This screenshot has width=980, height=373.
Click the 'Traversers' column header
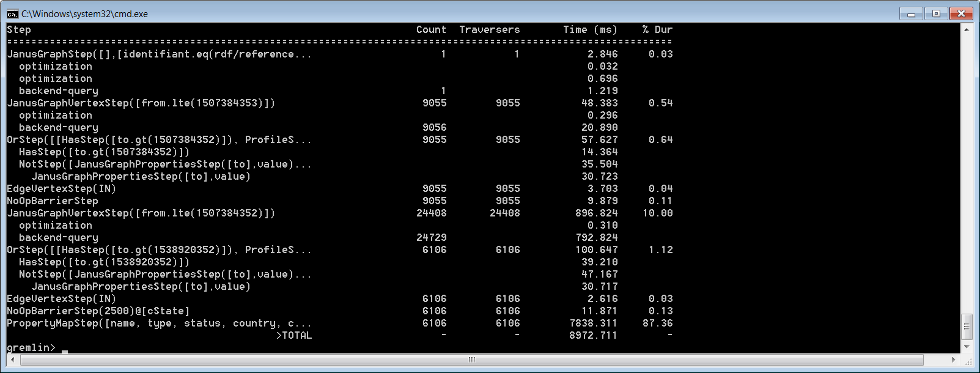click(490, 29)
